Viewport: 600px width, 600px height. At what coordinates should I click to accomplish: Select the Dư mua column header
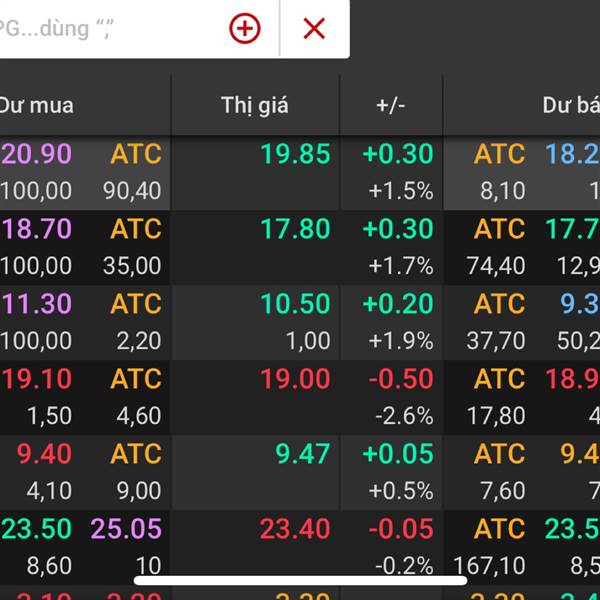click(x=36, y=105)
